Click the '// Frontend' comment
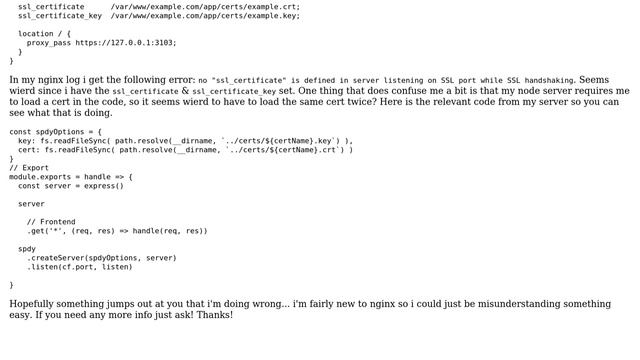The width and height of the screenshot is (640, 360). 51,222
